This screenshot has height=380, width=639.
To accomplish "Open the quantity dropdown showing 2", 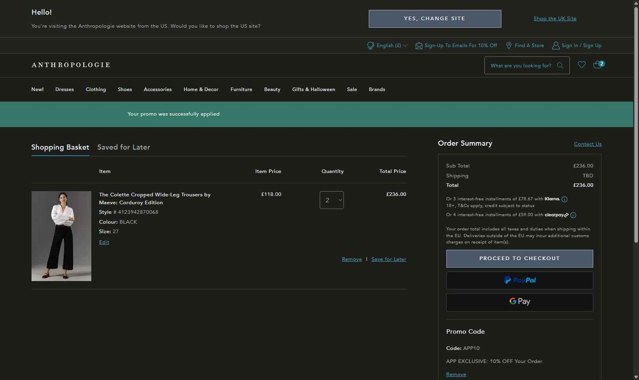I will pos(331,200).
